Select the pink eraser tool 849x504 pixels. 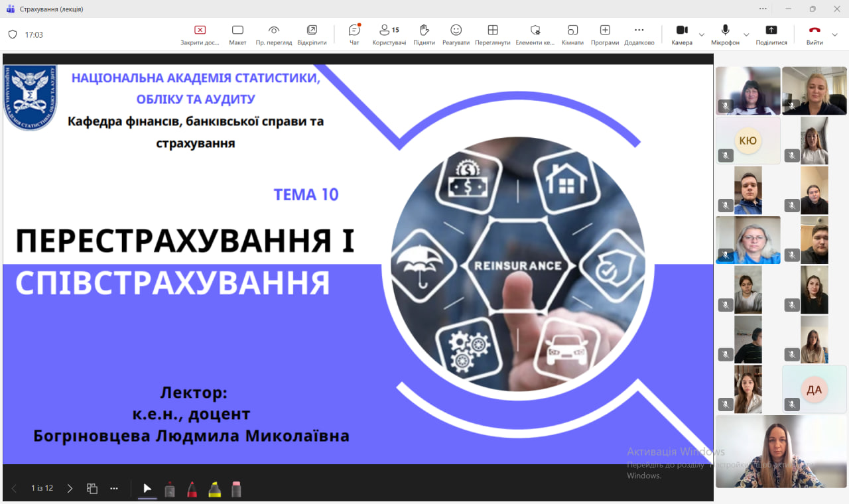pyautogui.click(x=236, y=489)
